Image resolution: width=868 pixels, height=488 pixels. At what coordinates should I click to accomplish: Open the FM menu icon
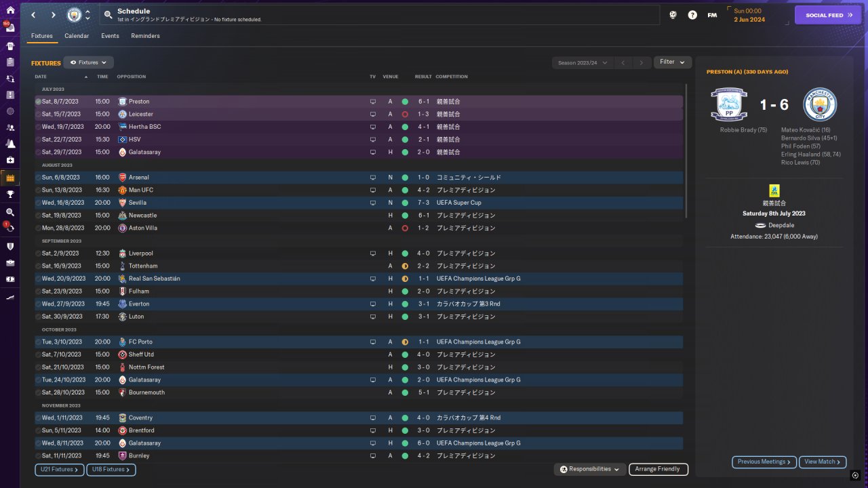point(712,15)
